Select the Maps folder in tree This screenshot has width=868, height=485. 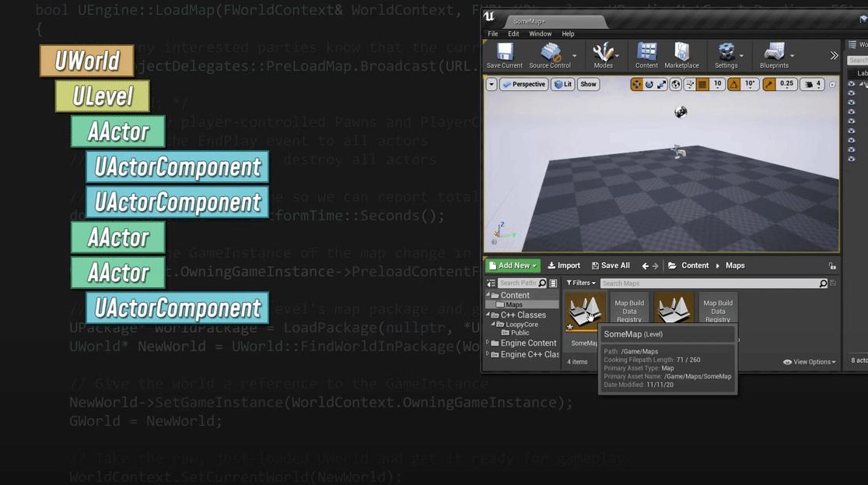coord(522,305)
